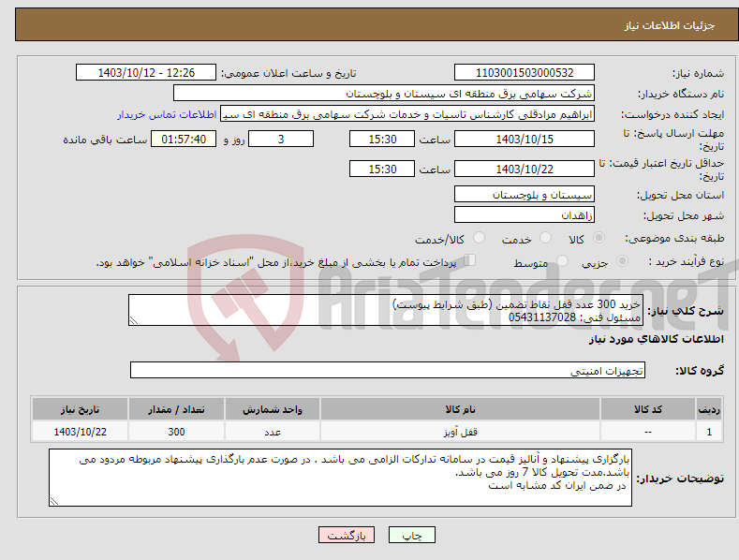This screenshot has height=560, width=739.
Task: Click the نام کالا column header
Action: coord(460,409)
